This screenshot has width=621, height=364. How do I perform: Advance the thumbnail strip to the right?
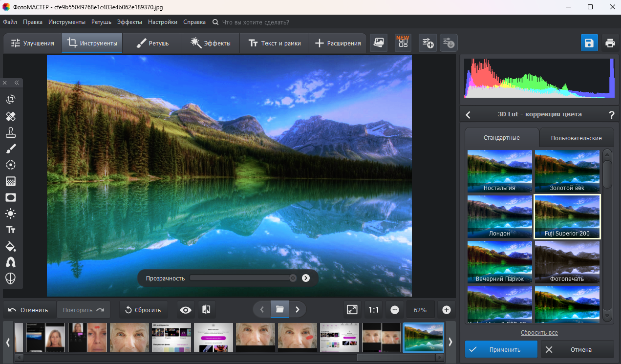tap(450, 342)
